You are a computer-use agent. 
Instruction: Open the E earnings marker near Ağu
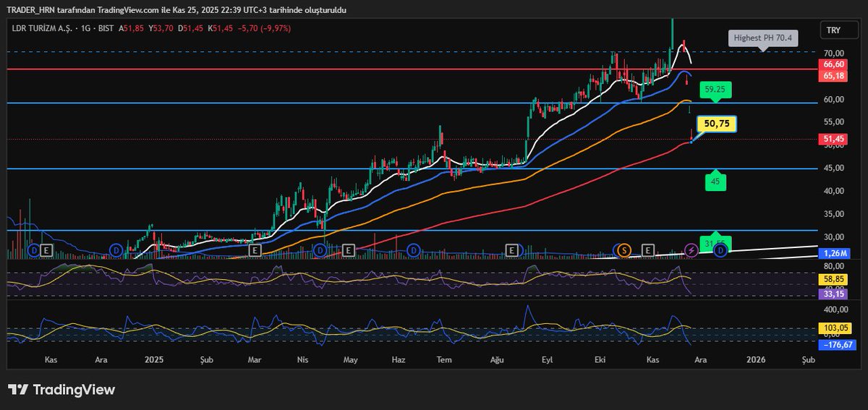click(511, 250)
